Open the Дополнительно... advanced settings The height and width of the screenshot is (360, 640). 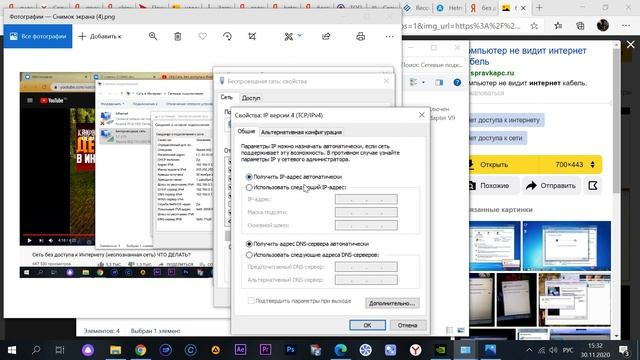click(x=392, y=303)
